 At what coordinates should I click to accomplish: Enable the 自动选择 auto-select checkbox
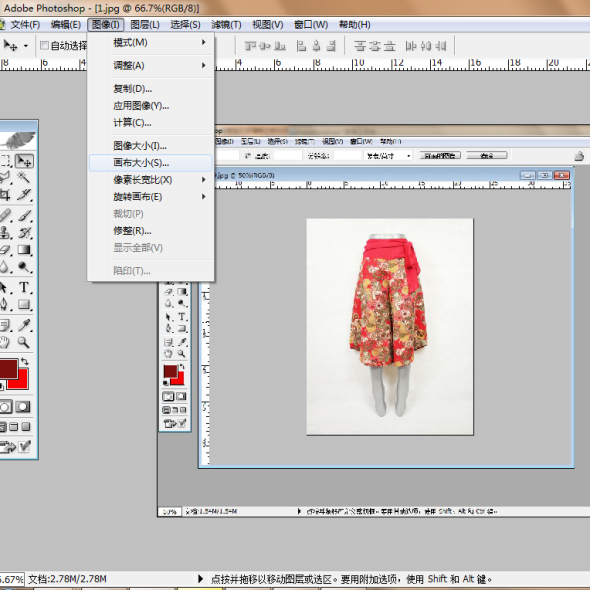(44, 46)
